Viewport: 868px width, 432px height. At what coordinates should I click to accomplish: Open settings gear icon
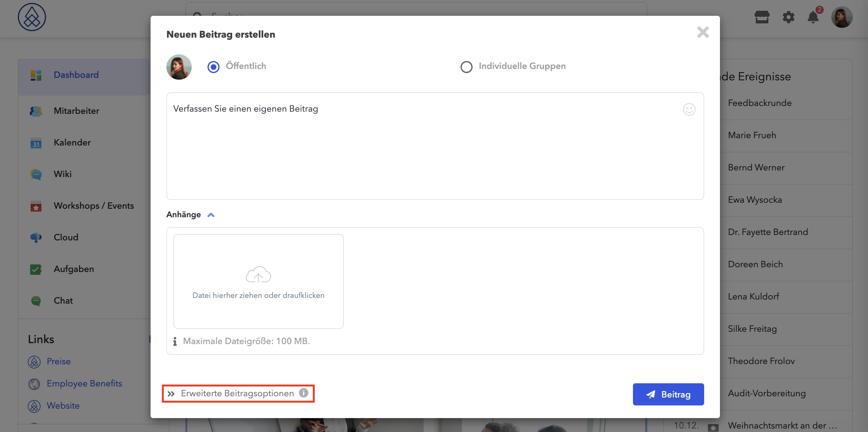pos(788,17)
